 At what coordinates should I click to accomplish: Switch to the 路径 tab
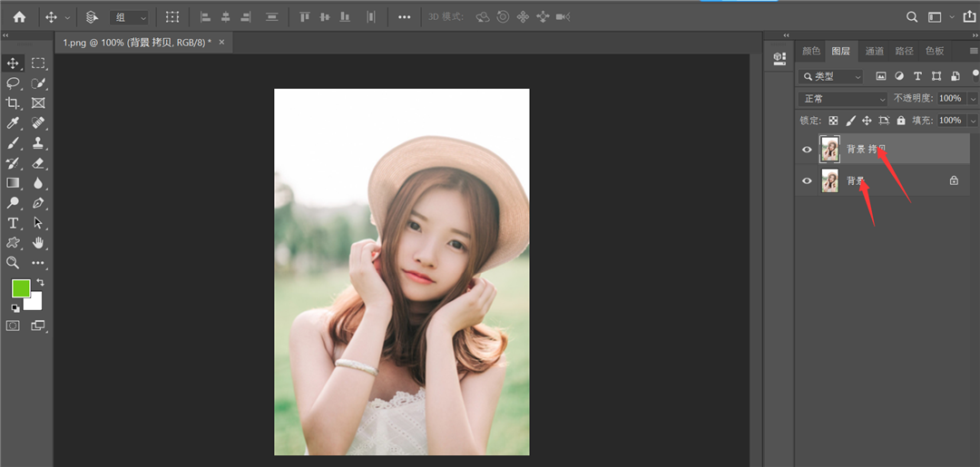(904, 52)
